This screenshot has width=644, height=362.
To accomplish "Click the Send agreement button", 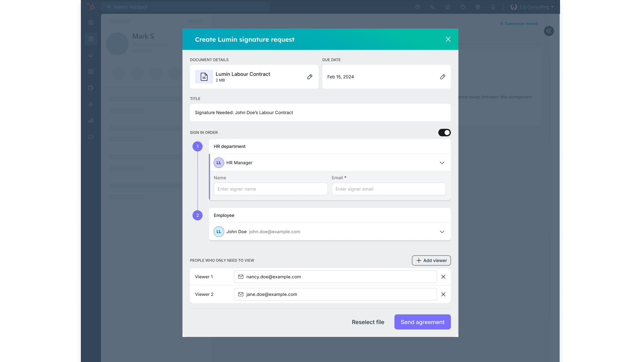I will (x=422, y=322).
